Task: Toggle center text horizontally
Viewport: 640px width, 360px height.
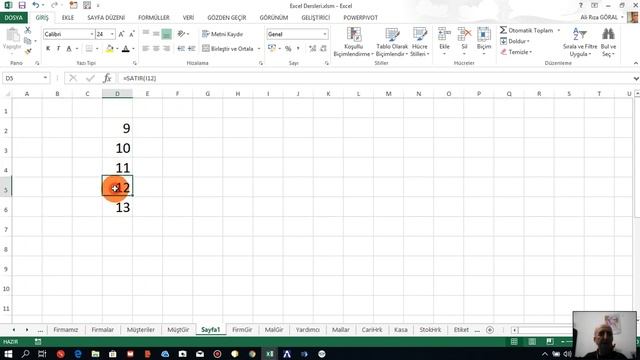Action: 156,49
